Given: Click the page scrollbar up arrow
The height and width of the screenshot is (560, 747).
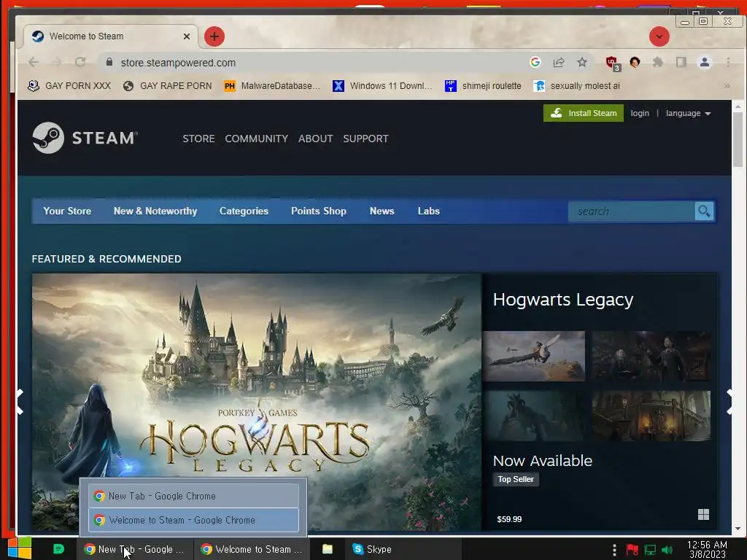Looking at the screenshot, I should (738, 106).
